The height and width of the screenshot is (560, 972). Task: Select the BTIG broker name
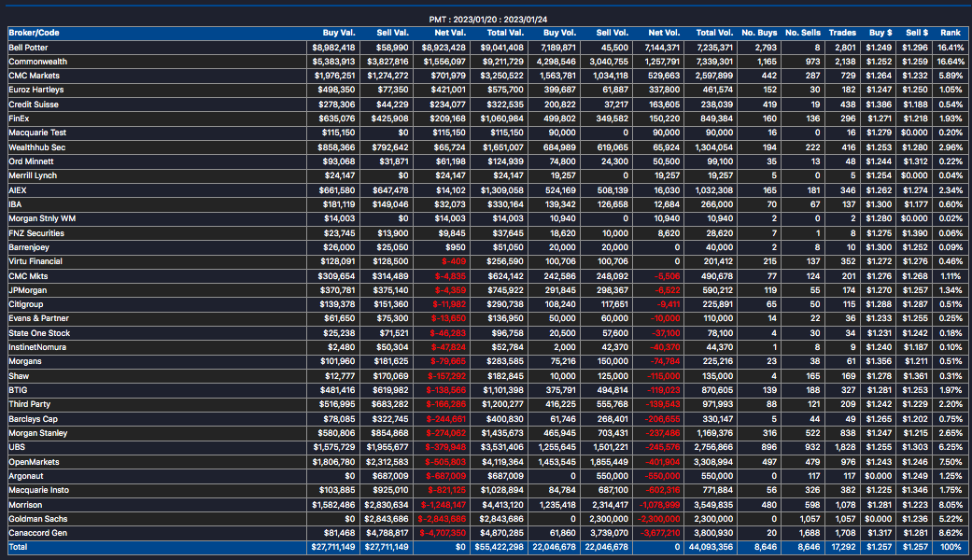point(18,389)
